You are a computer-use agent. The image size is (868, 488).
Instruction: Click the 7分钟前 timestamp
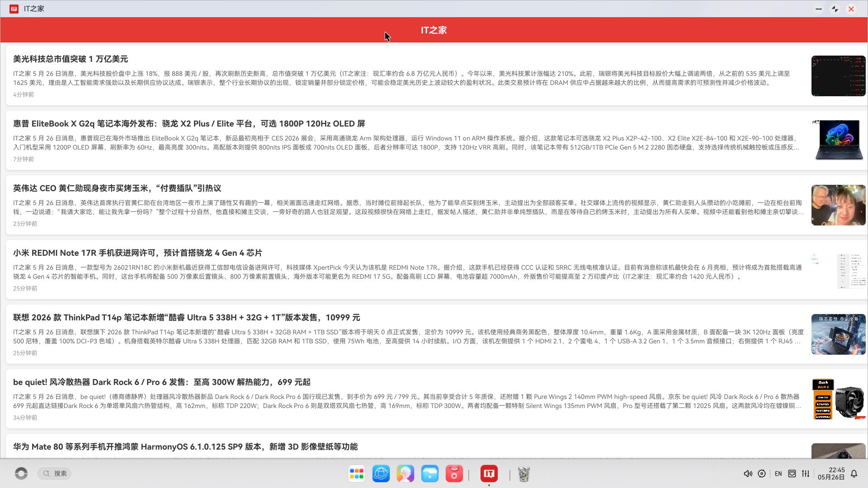tap(24, 159)
